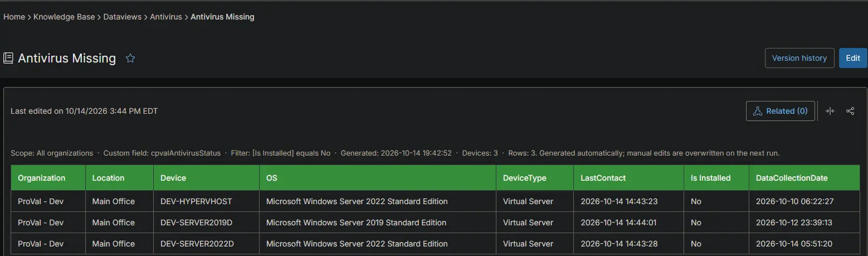Go to Home breadcrumb
Viewport: 868px width, 256px height.
(14, 17)
